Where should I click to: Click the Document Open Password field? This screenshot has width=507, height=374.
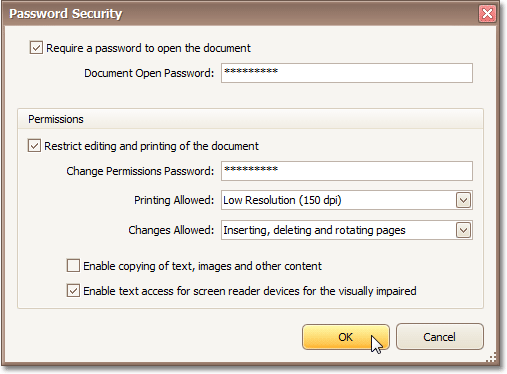click(x=347, y=73)
